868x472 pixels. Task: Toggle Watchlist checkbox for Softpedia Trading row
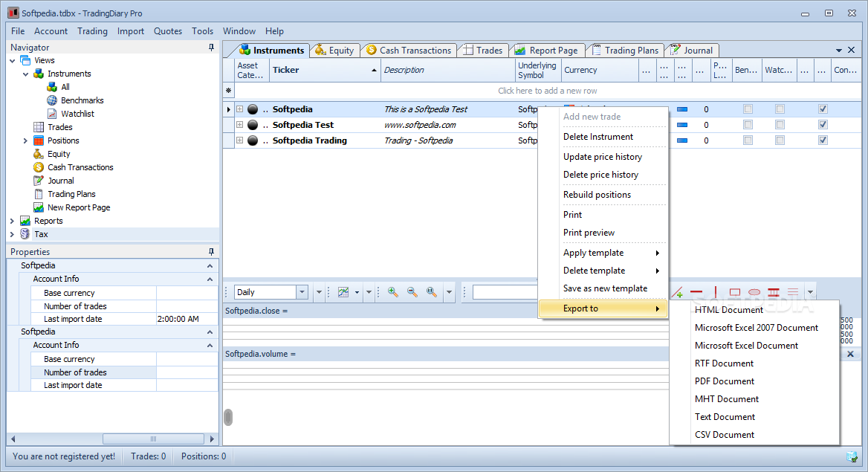(x=780, y=140)
